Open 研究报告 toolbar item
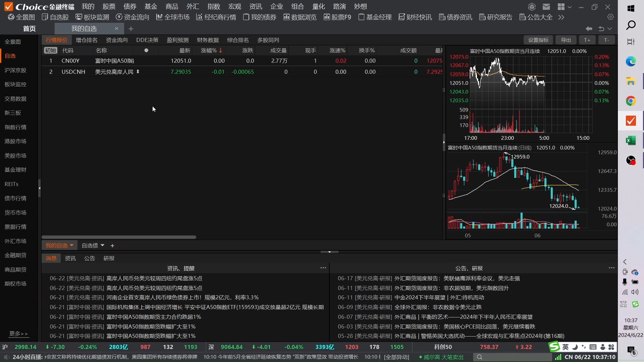 (496, 17)
